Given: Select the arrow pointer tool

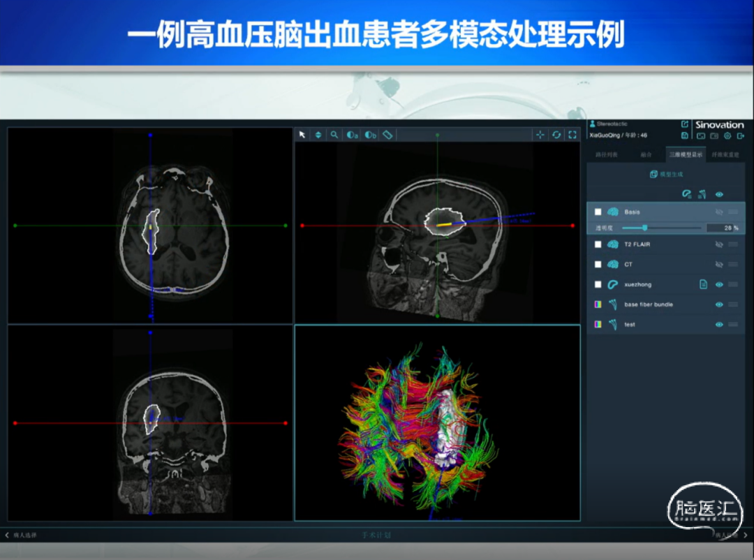Looking at the screenshot, I should click(302, 135).
